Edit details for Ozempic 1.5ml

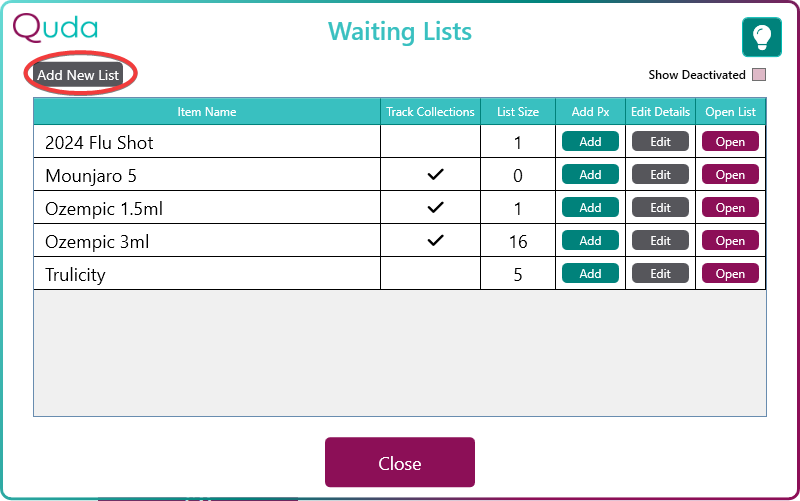(x=660, y=207)
